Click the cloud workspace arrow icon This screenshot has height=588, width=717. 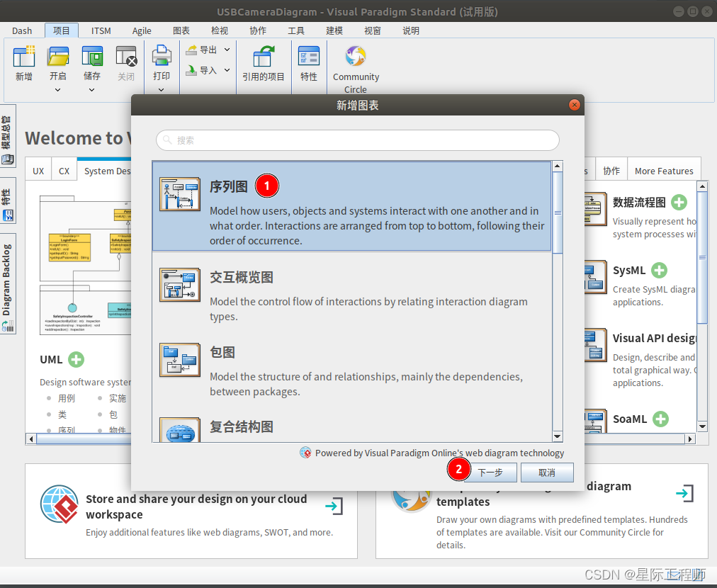coord(334,506)
